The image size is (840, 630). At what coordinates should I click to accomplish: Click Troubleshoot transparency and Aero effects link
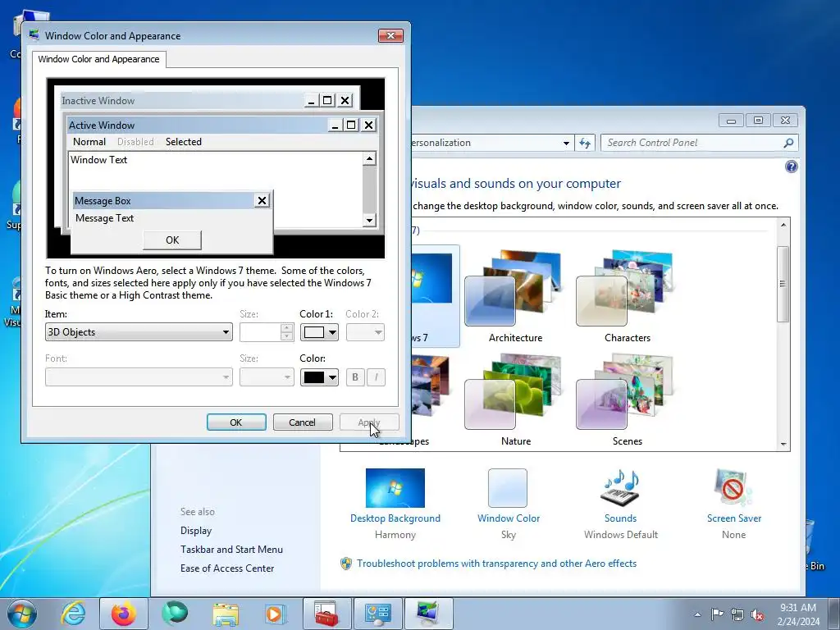(x=496, y=564)
